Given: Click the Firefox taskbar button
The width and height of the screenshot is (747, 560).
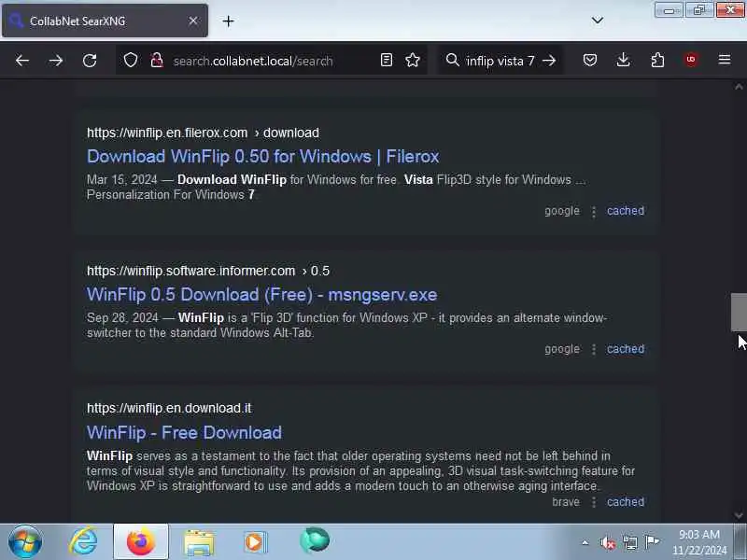Looking at the screenshot, I should [x=141, y=542].
